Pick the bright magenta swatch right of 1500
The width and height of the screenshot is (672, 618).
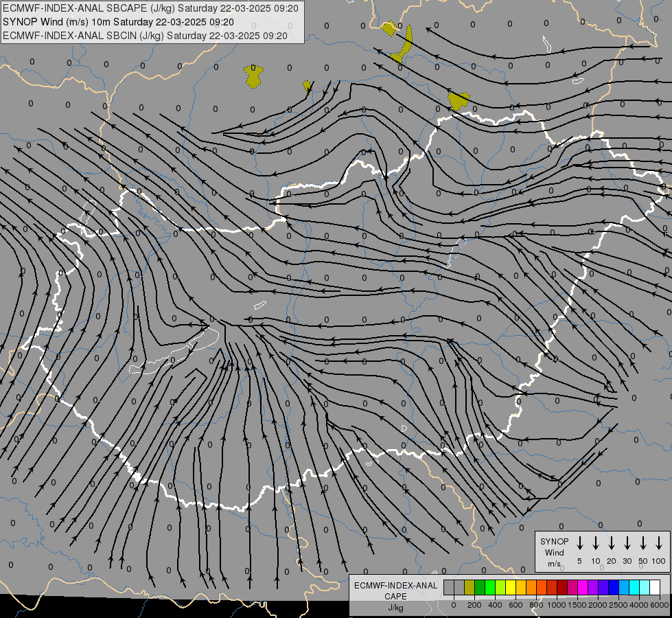[x=583, y=587]
